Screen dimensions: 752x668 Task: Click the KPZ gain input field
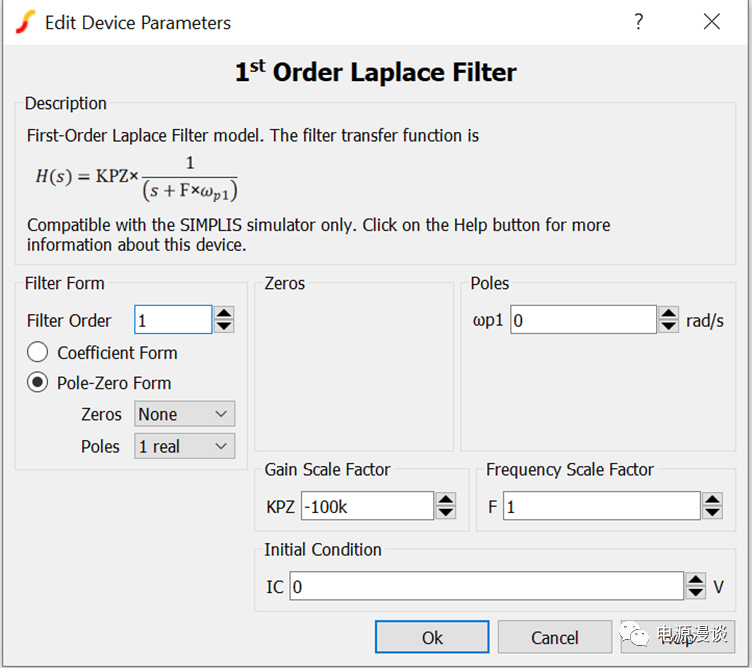(x=366, y=506)
